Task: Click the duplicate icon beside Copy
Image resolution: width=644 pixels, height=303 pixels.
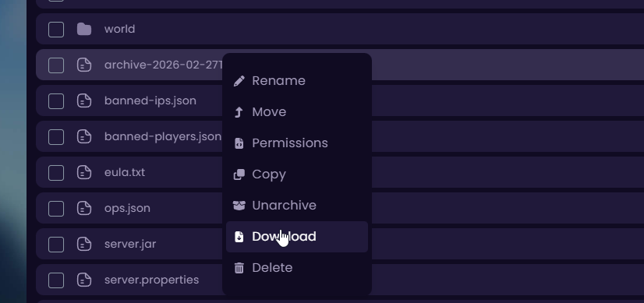Action: [239, 174]
